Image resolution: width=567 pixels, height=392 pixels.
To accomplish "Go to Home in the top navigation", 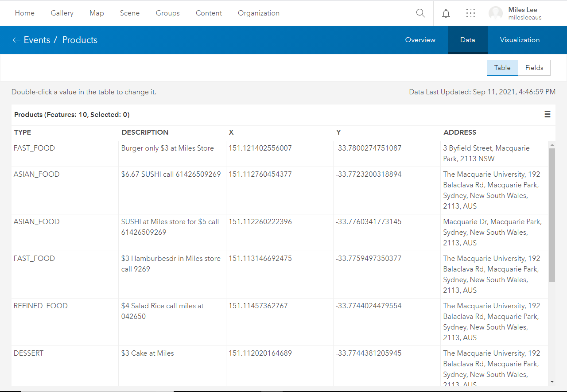I will pos(25,13).
